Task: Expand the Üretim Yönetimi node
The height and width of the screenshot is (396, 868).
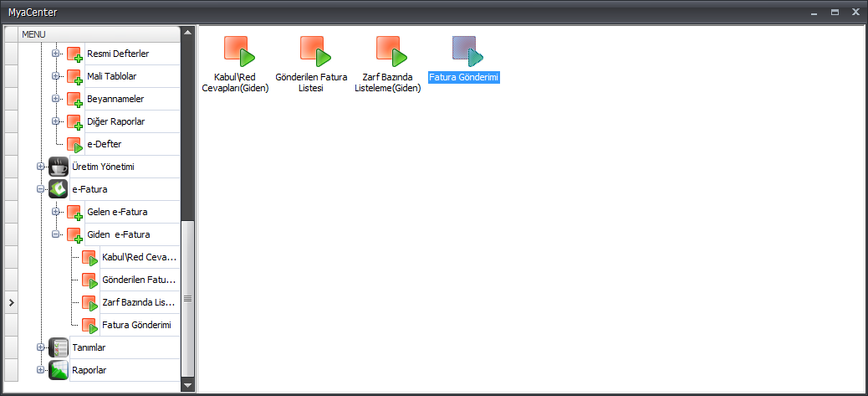Action: pos(40,167)
